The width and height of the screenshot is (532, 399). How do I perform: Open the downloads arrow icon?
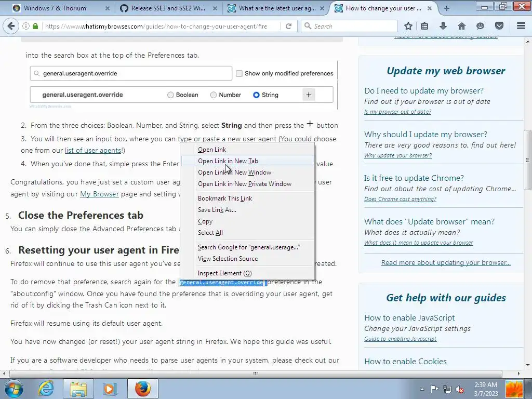coord(443,26)
